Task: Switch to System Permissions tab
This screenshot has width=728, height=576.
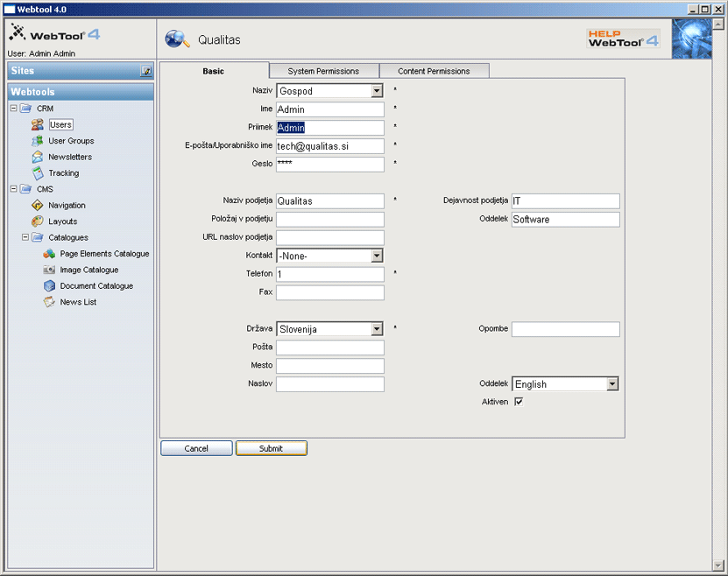Action: coord(323,71)
